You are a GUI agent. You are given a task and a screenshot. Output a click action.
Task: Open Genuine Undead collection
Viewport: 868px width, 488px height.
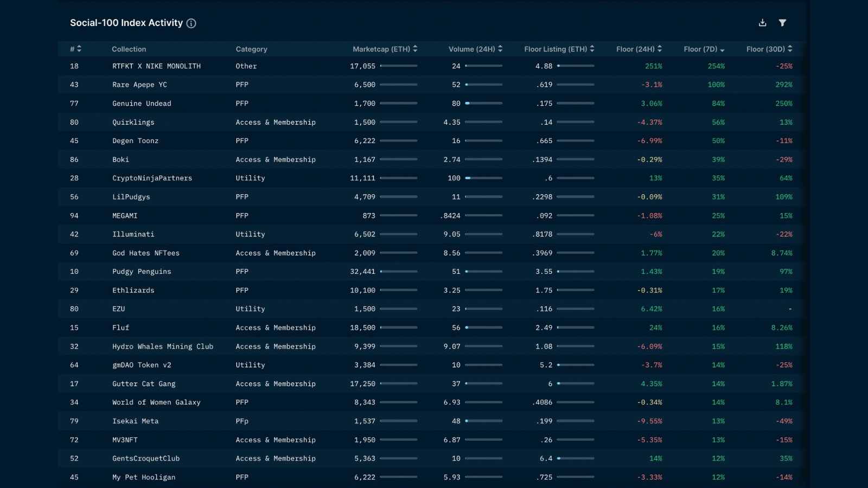pos(142,104)
